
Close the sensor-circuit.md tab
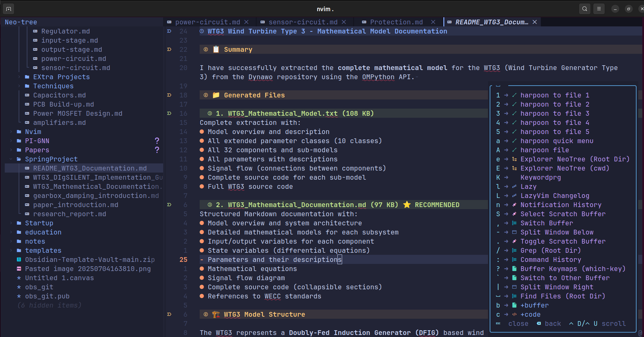[x=344, y=22]
